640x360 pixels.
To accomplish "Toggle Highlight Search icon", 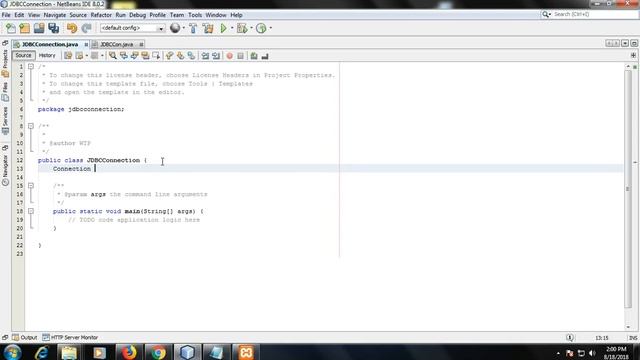I will (x=145, y=56).
